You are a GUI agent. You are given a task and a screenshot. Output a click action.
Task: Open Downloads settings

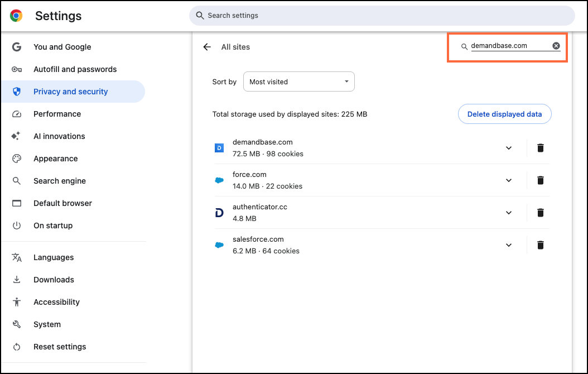click(73, 280)
